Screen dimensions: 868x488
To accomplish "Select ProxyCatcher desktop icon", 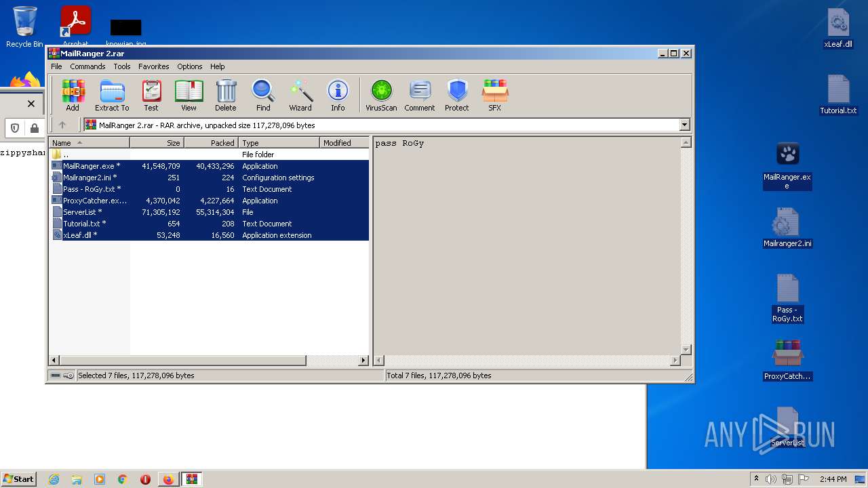I will click(787, 361).
